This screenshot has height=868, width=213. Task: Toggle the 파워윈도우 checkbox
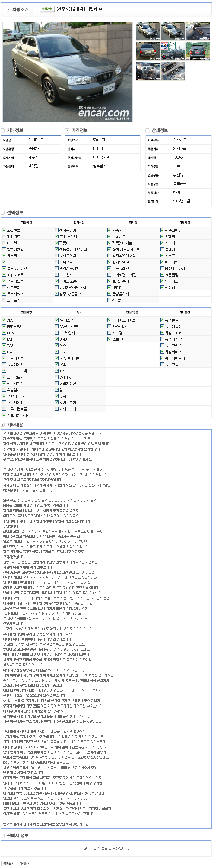point(4,237)
